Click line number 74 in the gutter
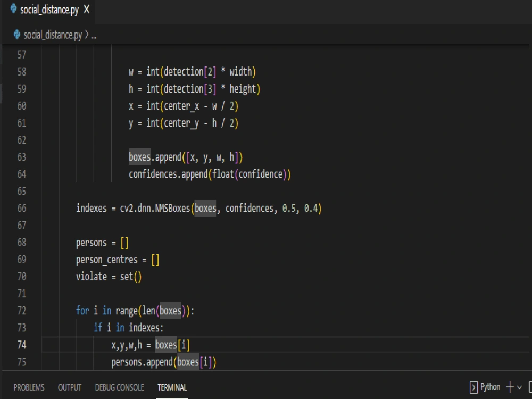532x399 pixels. 23,345
